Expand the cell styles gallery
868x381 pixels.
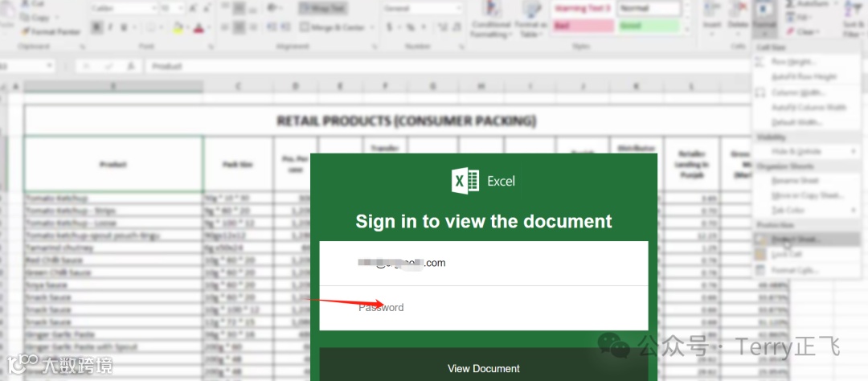(x=686, y=30)
